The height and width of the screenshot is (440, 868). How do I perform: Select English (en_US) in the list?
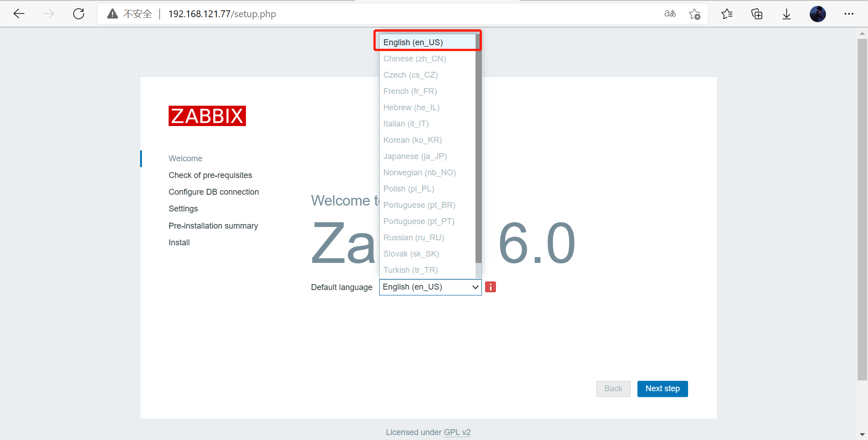[428, 42]
